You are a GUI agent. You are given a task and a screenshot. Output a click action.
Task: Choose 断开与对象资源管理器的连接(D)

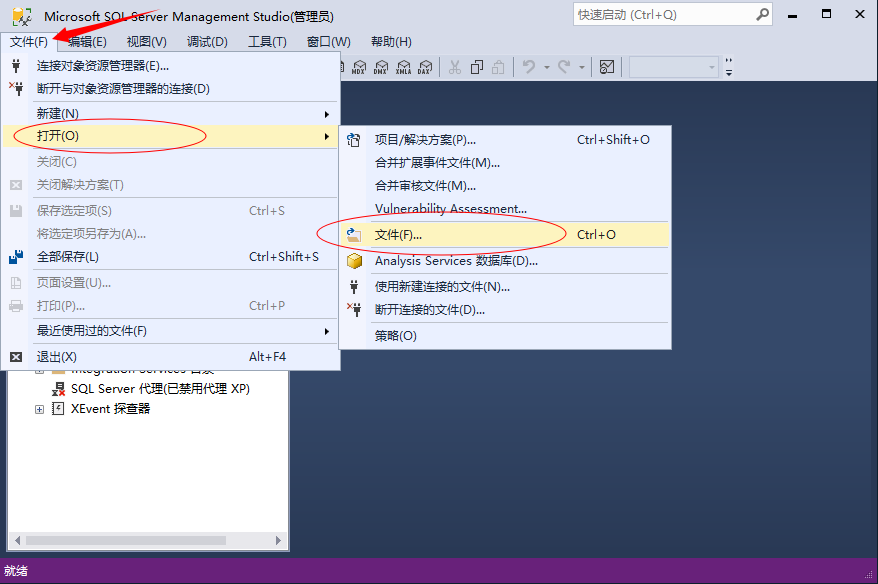171,88
